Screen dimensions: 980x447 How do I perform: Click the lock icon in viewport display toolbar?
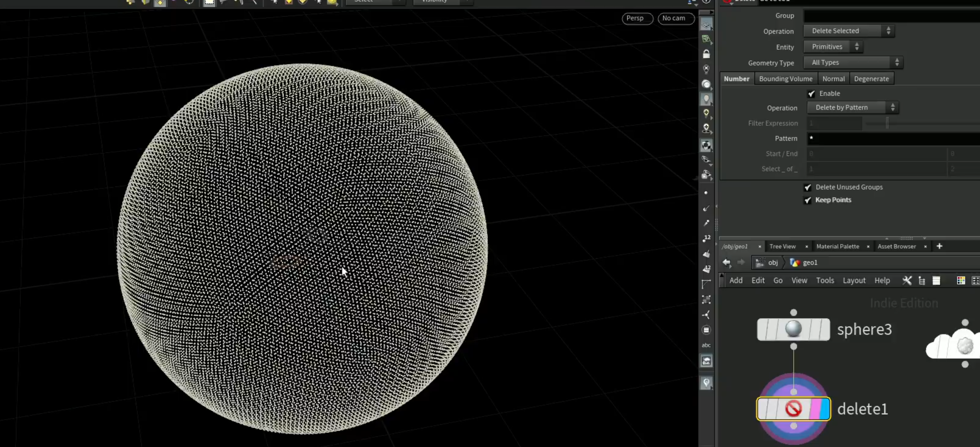click(706, 54)
